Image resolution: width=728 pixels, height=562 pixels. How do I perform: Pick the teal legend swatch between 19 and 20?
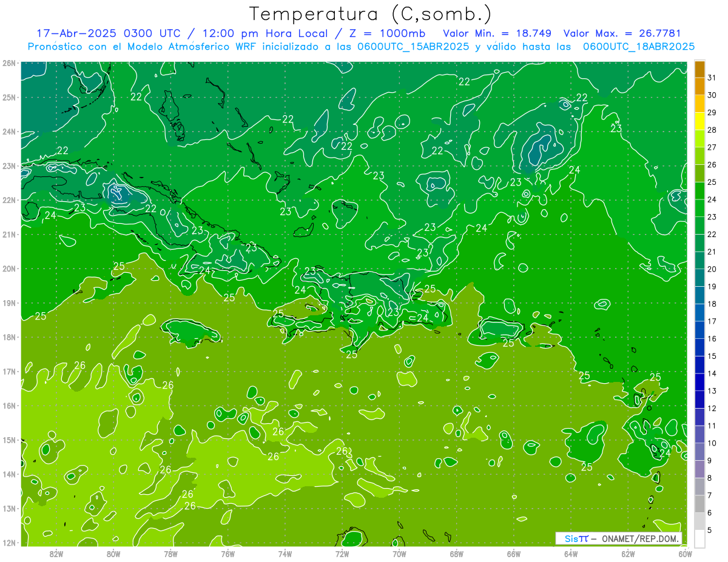[x=700, y=278]
